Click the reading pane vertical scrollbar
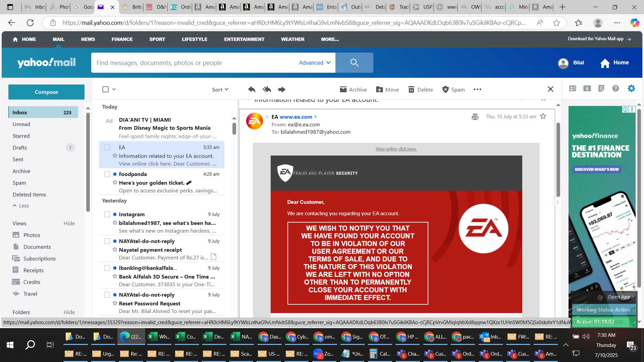This screenshot has height=362, width=644. (558, 160)
